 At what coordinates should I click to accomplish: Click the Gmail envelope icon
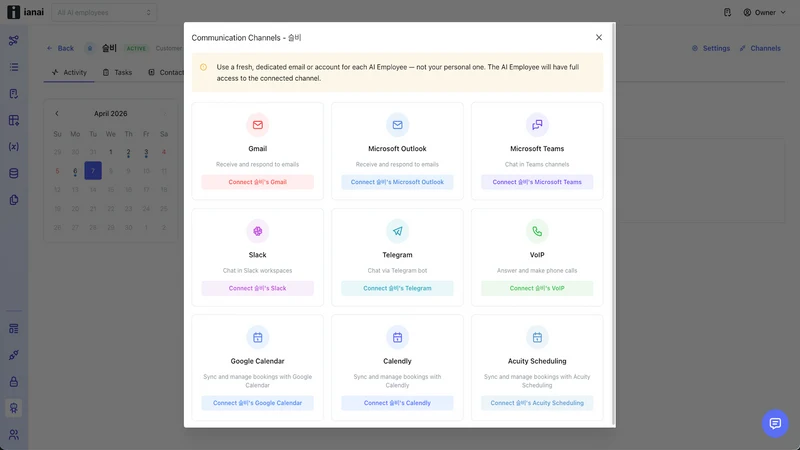258,125
